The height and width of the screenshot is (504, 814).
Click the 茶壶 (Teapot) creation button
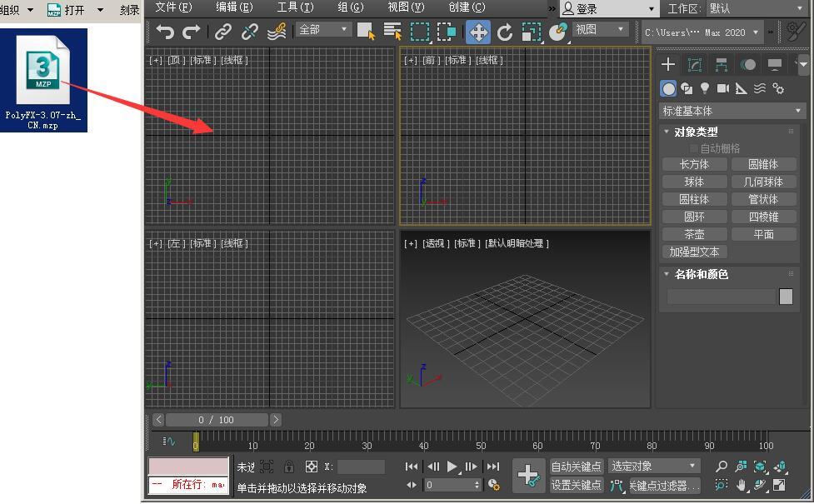tap(694, 234)
